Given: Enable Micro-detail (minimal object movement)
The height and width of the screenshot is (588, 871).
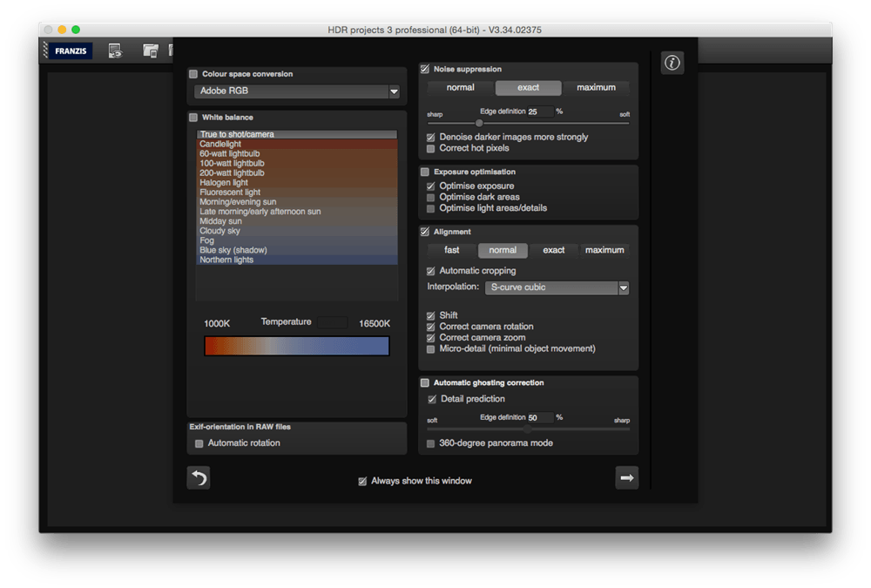Looking at the screenshot, I should (x=430, y=349).
